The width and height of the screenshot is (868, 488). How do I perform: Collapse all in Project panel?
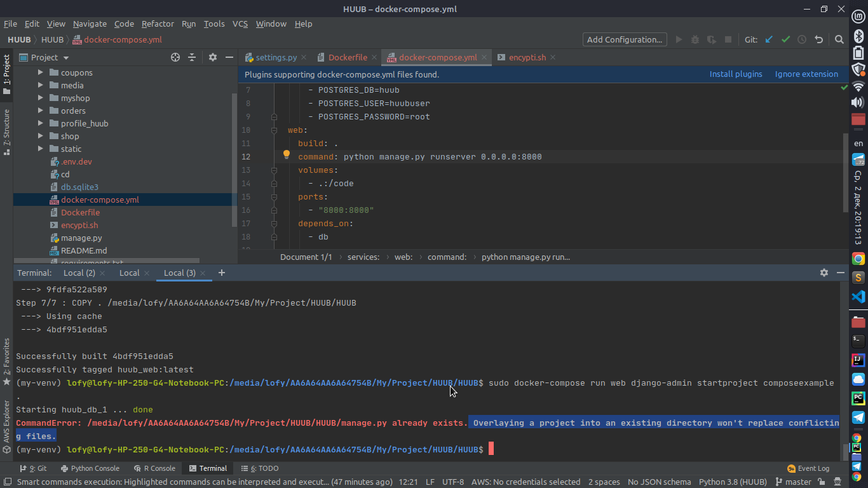(192, 57)
